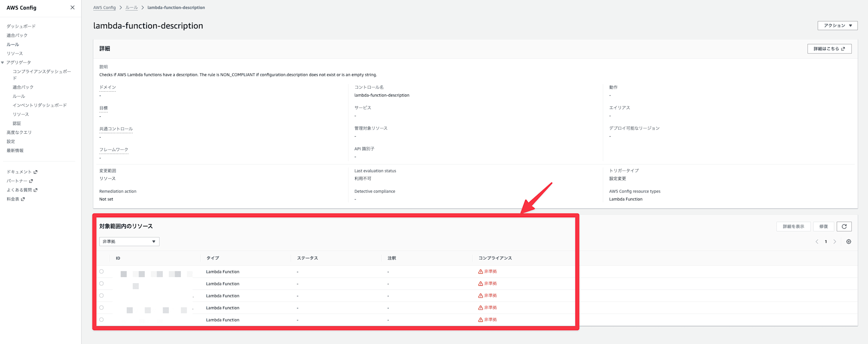The width and height of the screenshot is (868, 344).
Task: Open 最新情報 in sidebar
Action: click(15, 151)
